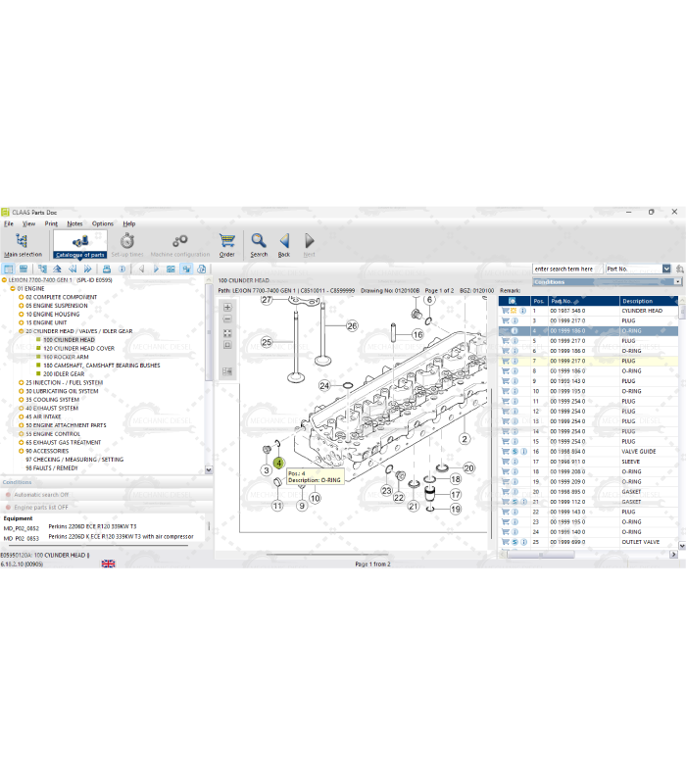
Task: Toggle Automatic search Off
Action: point(41,495)
